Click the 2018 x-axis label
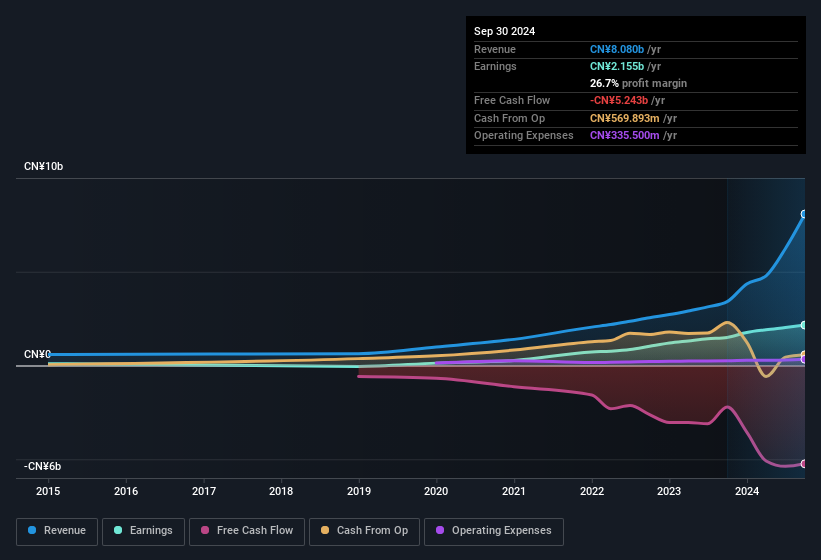This screenshot has width=821, height=560. click(x=281, y=491)
